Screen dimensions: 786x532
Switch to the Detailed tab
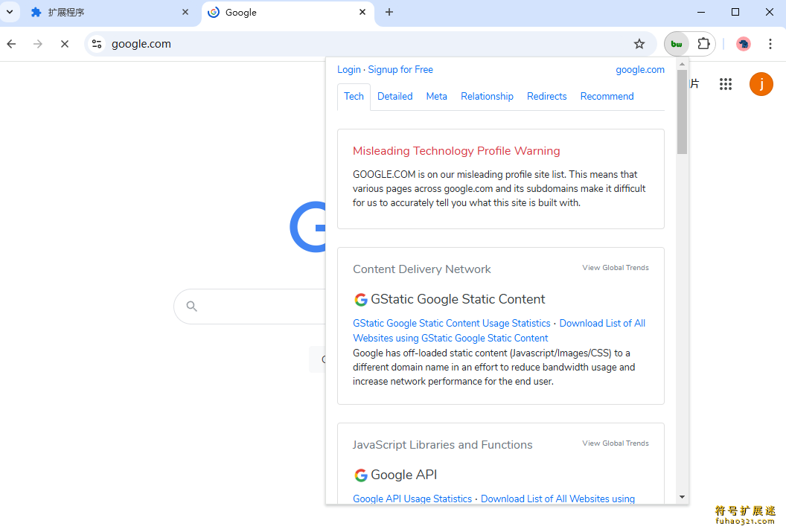395,96
